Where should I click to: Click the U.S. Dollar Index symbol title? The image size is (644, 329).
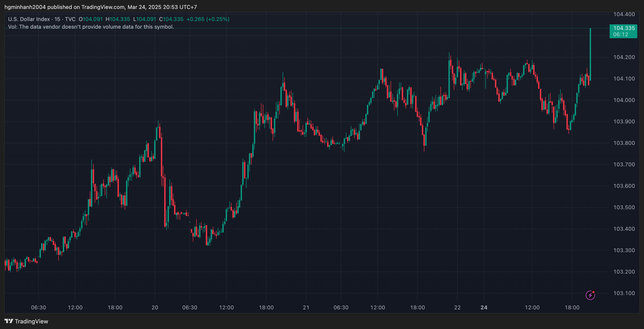[29, 19]
